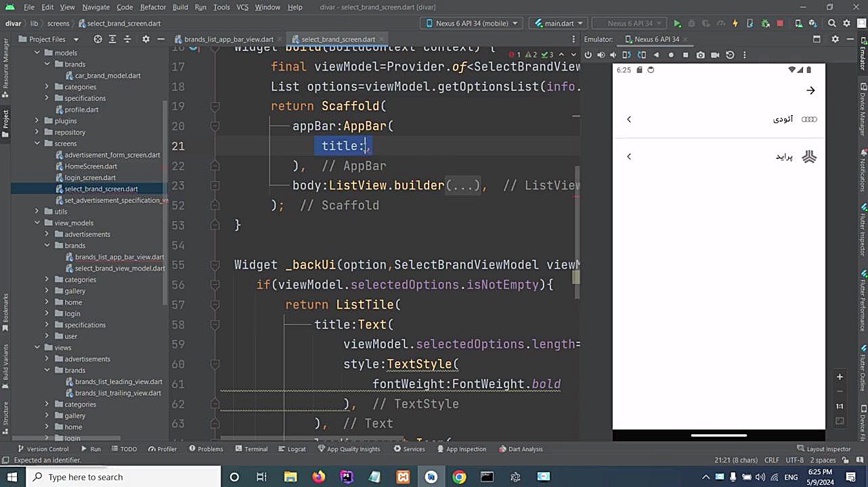Hide the project tool window
868x487 pixels.
(160, 39)
